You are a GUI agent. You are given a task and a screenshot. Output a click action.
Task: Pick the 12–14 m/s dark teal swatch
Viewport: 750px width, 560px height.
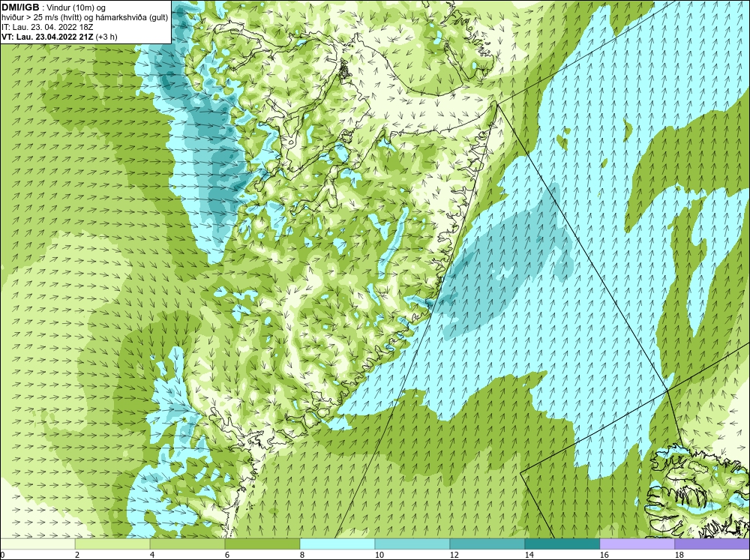coord(487,544)
